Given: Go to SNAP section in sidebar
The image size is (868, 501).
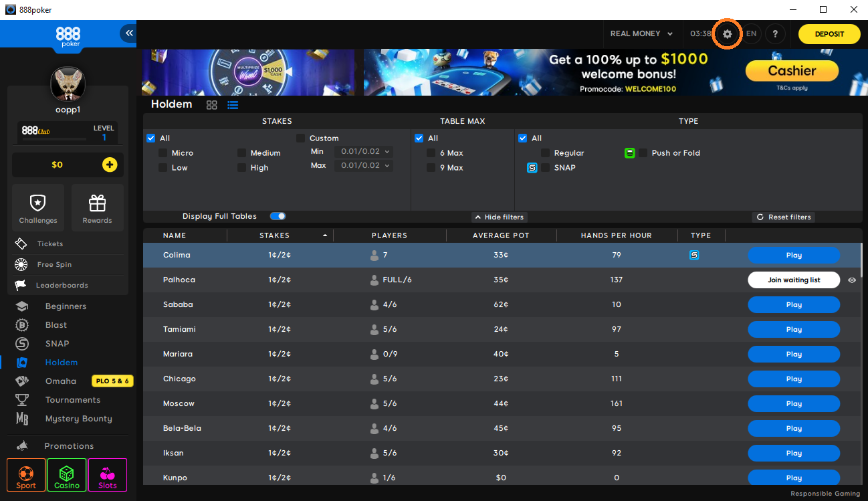Looking at the screenshot, I should pos(57,344).
